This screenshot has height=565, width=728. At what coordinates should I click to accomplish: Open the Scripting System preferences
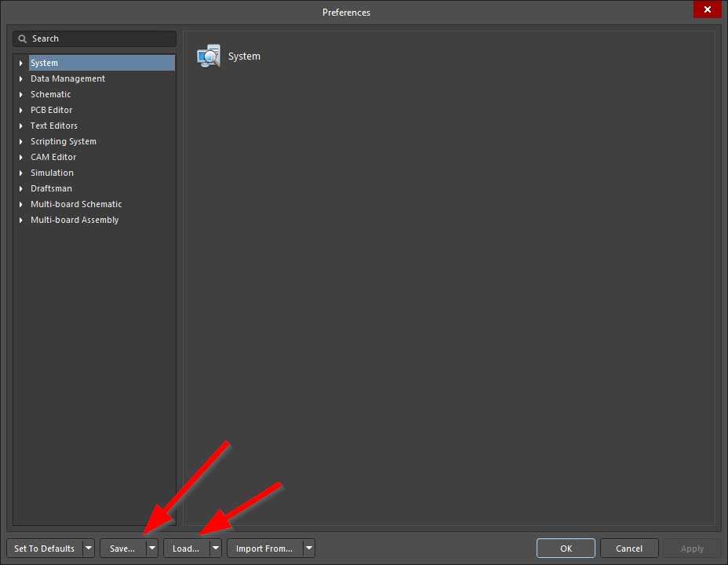pos(63,141)
